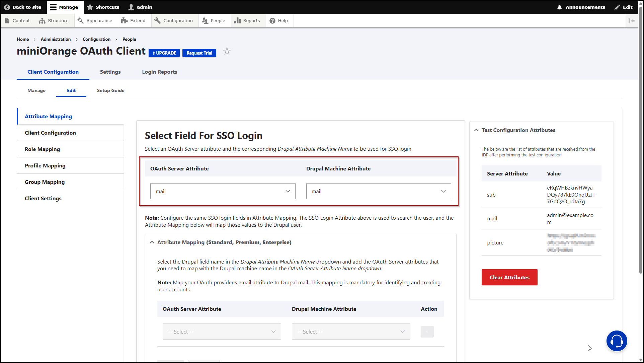Screen dimensions: 644x363
Task: Click the Clear Attributes button
Action: pos(509,277)
